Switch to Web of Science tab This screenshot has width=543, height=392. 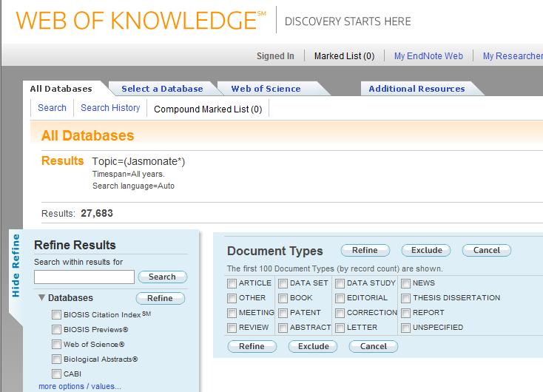(x=266, y=89)
